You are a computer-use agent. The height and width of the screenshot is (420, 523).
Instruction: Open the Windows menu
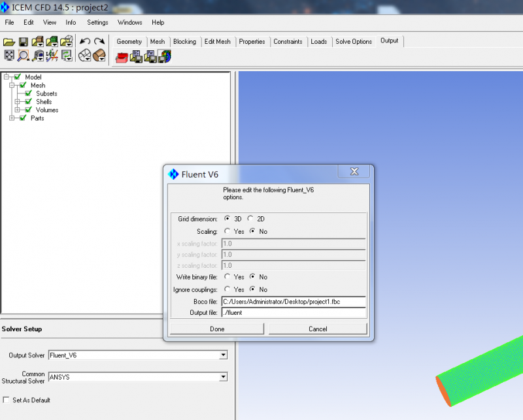pyautogui.click(x=129, y=22)
